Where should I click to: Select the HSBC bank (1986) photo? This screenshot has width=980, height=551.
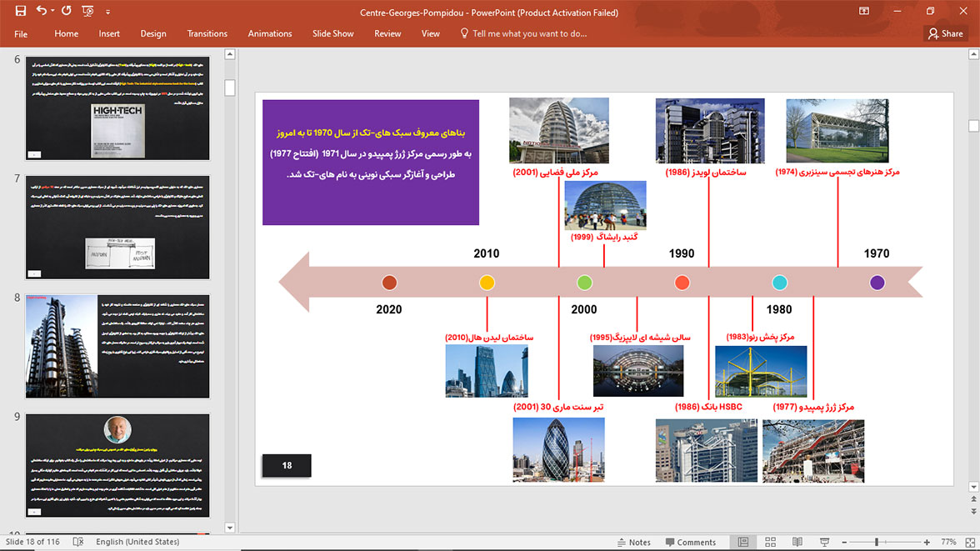tap(707, 451)
